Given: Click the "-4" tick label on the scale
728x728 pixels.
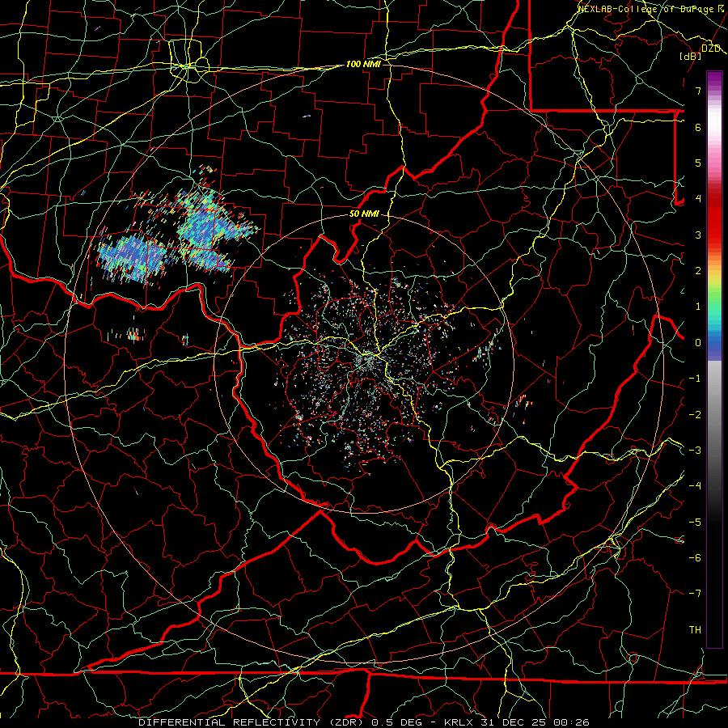Looking at the screenshot, I should point(695,486).
